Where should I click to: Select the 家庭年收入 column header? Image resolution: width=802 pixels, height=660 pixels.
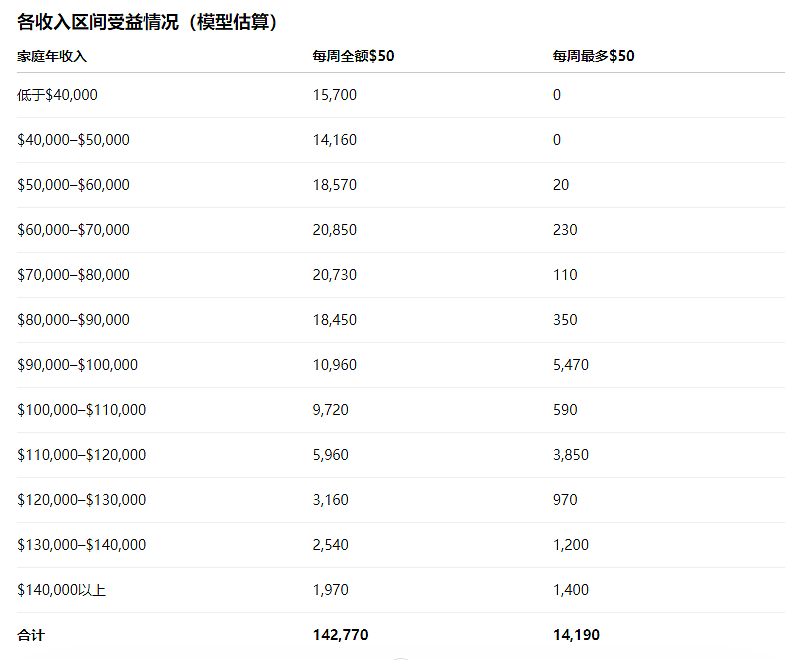52,56
